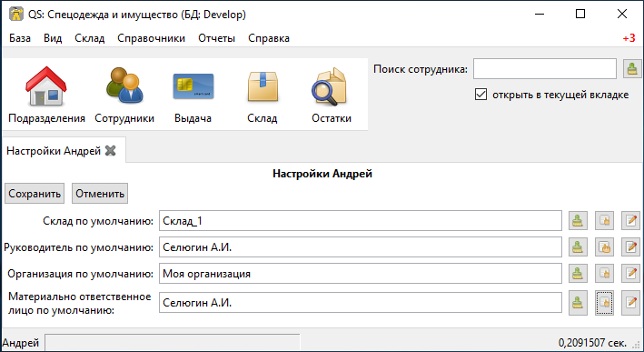Clear the Организация по умолчанию field
This screenshot has height=352, width=644.
pyautogui.click(x=578, y=274)
